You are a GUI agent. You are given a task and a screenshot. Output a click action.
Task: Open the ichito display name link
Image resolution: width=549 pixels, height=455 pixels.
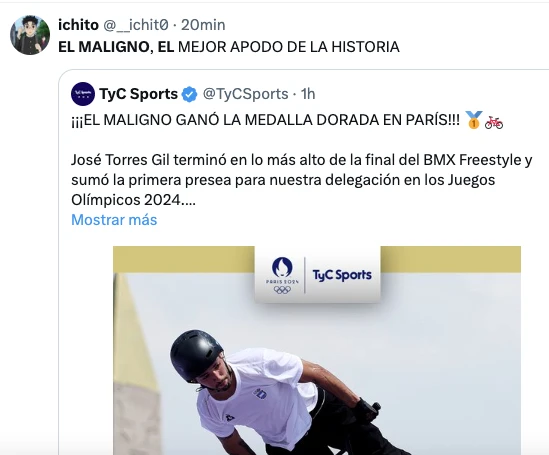point(78,25)
